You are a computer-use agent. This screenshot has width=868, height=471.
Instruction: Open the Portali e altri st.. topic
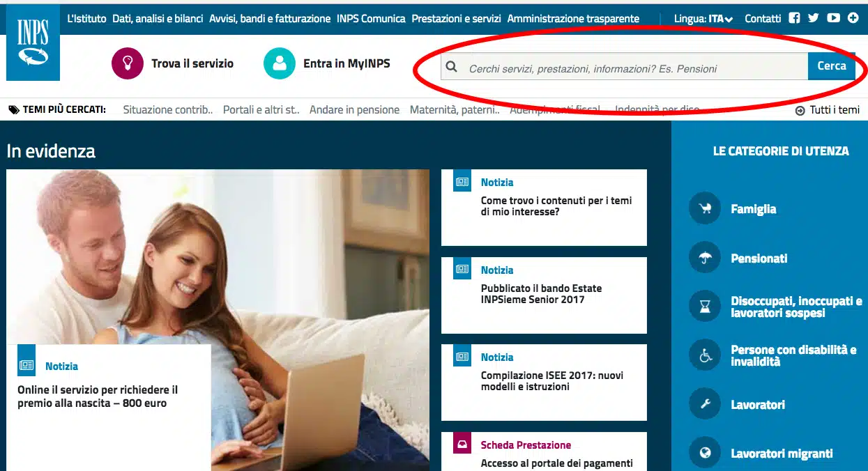[x=261, y=109]
